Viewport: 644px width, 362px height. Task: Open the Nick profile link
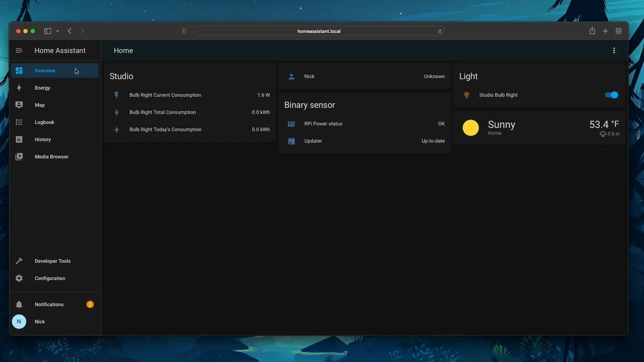pyautogui.click(x=55, y=322)
